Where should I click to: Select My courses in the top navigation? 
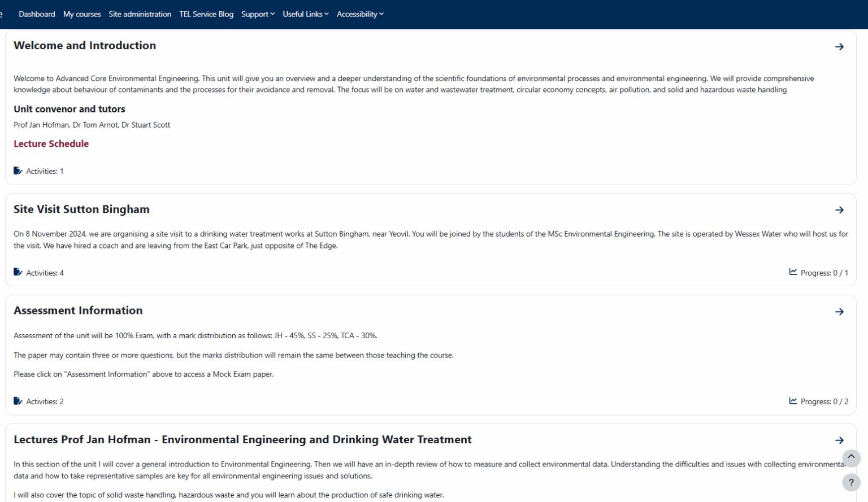[x=82, y=14]
